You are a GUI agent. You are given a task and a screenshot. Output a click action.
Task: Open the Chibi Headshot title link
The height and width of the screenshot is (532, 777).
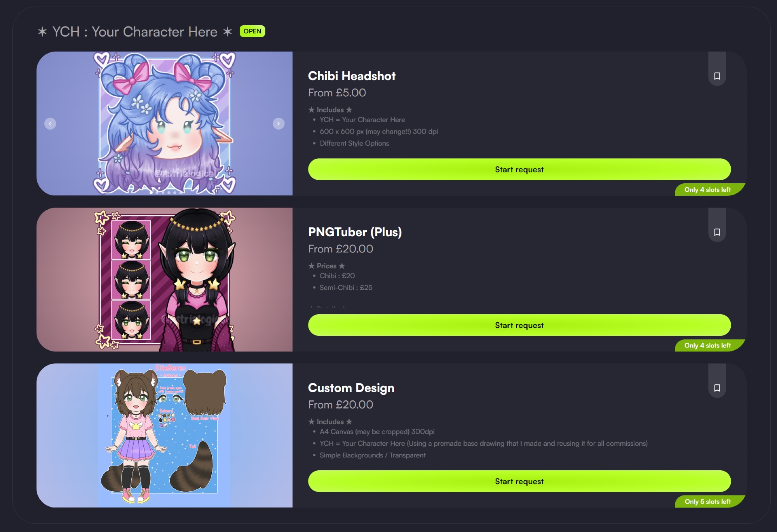pyautogui.click(x=352, y=76)
